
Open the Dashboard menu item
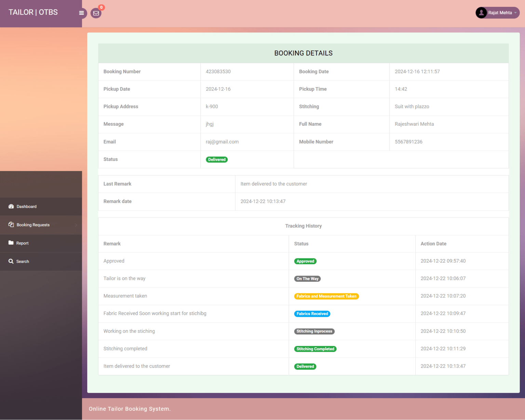point(26,206)
